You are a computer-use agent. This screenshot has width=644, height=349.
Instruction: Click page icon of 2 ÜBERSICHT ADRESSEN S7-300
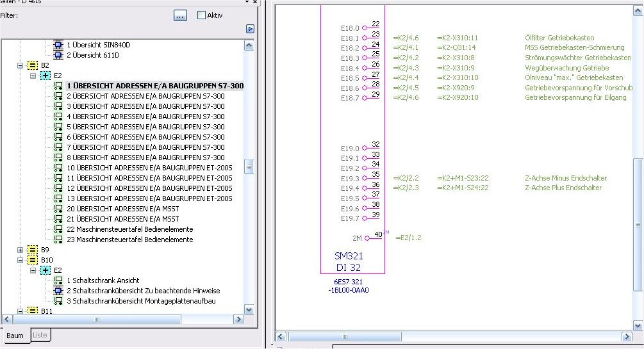click(x=58, y=96)
